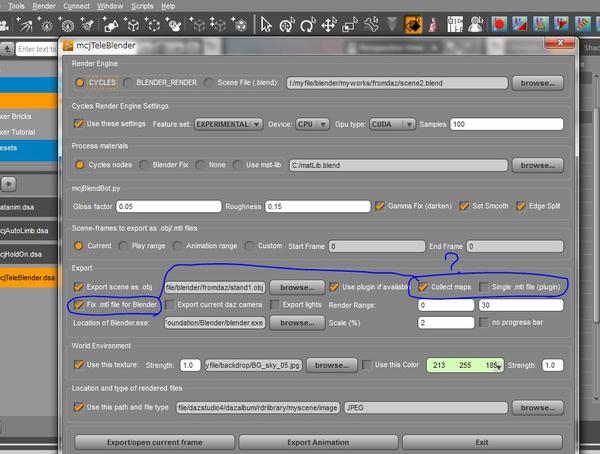Click the back arrow beside the search field
The image size is (600, 454).
7,49
